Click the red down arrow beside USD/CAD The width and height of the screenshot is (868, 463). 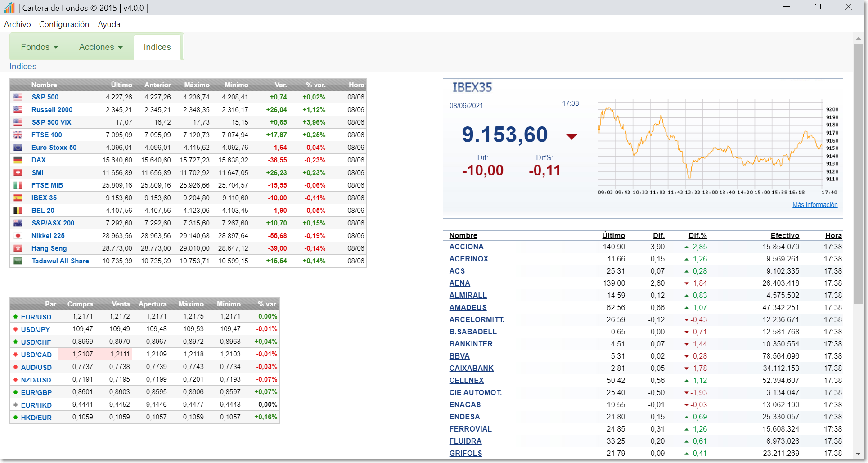pyautogui.click(x=16, y=355)
